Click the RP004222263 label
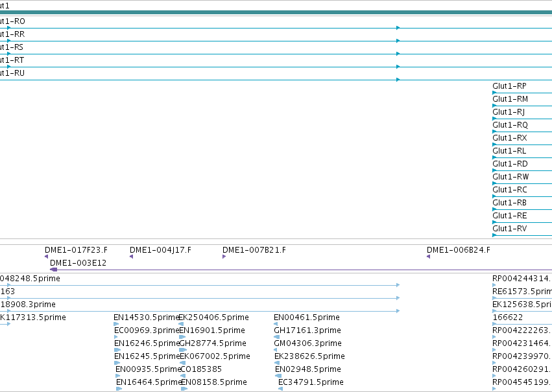Image resolution: width=552 pixels, height=392 pixels. click(x=521, y=330)
